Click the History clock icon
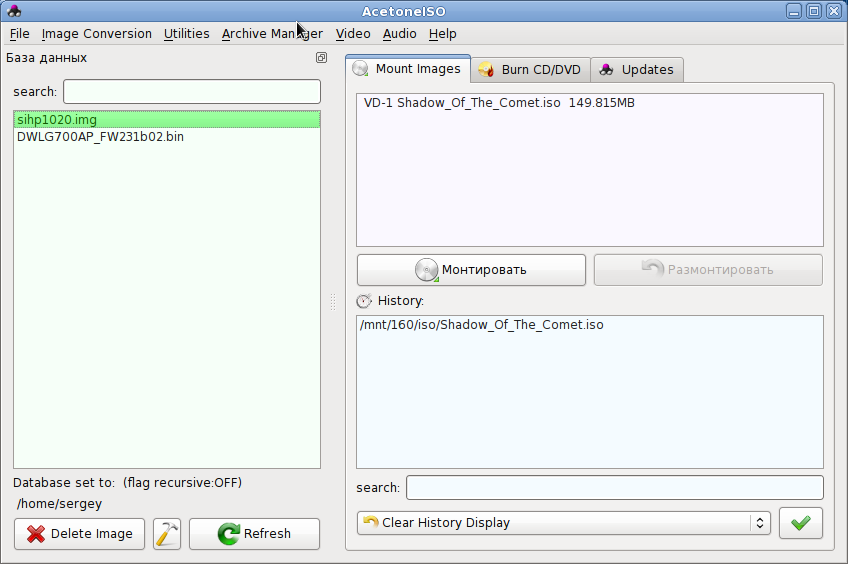 point(364,301)
